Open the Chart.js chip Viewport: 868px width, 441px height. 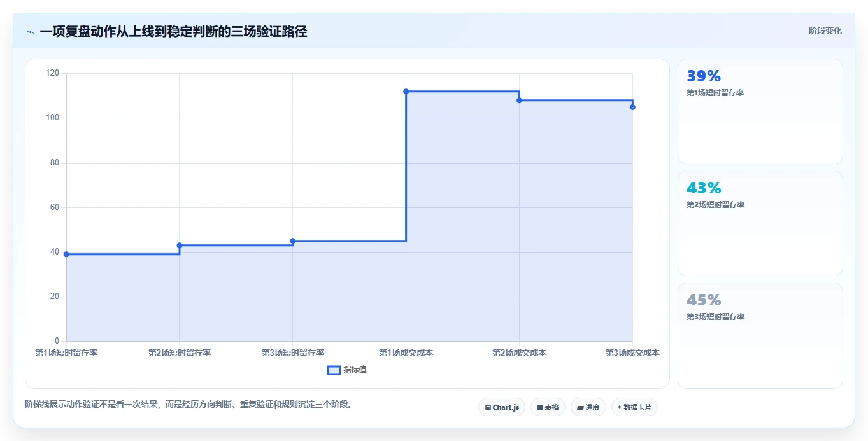(502, 407)
